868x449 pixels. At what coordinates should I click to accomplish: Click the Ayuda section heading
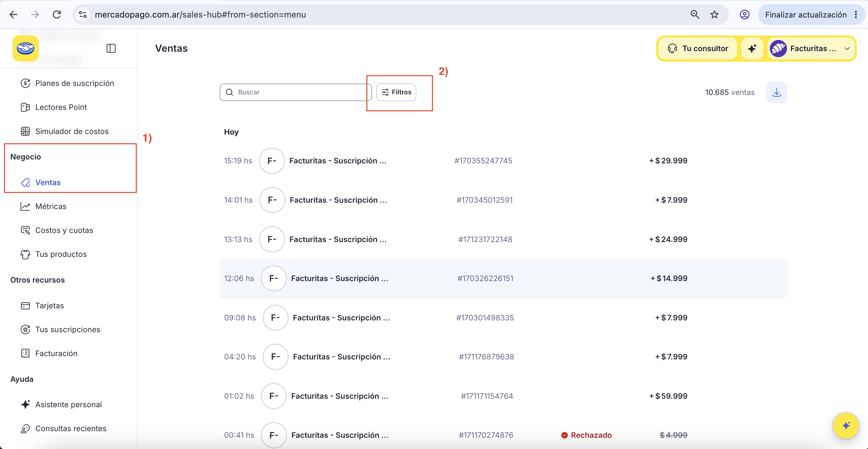22,379
